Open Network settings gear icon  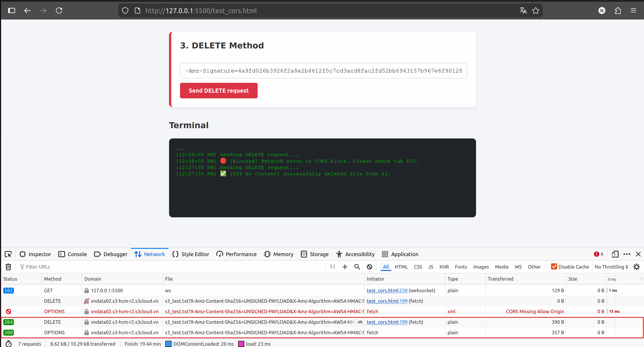tap(636, 267)
